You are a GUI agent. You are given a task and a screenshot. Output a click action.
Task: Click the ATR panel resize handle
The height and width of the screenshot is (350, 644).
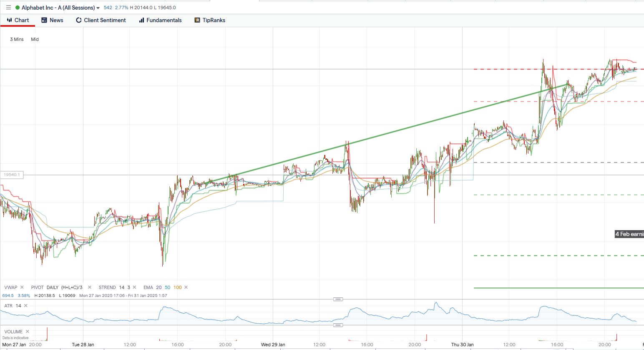click(x=338, y=299)
